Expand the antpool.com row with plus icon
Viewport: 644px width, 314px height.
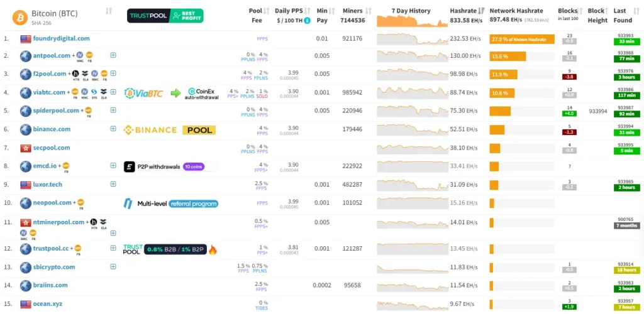click(x=113, y=56)
